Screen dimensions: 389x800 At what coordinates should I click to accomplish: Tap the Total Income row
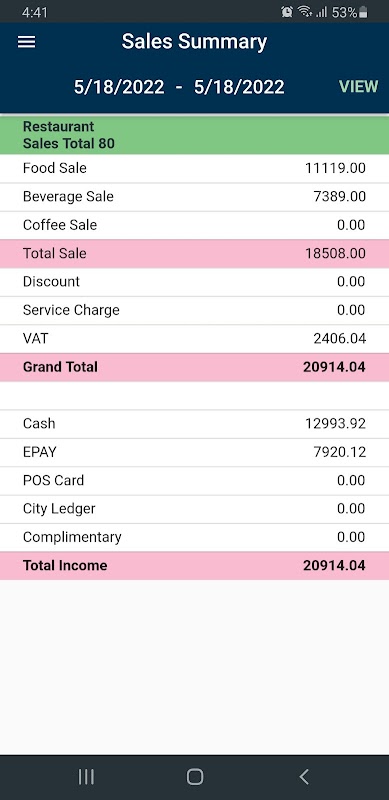194,565
